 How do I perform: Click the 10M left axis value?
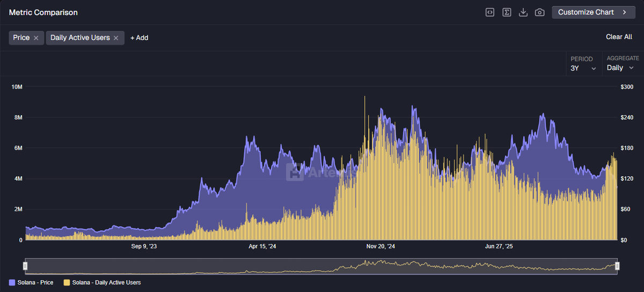pos(17,87)
